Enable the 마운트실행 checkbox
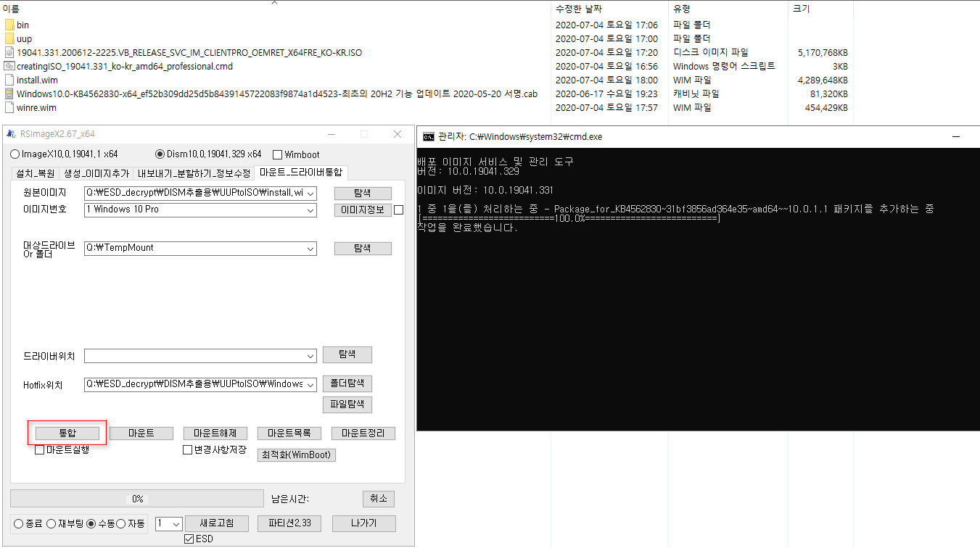This screenshot has height=548, width=980. coord(40,450)
